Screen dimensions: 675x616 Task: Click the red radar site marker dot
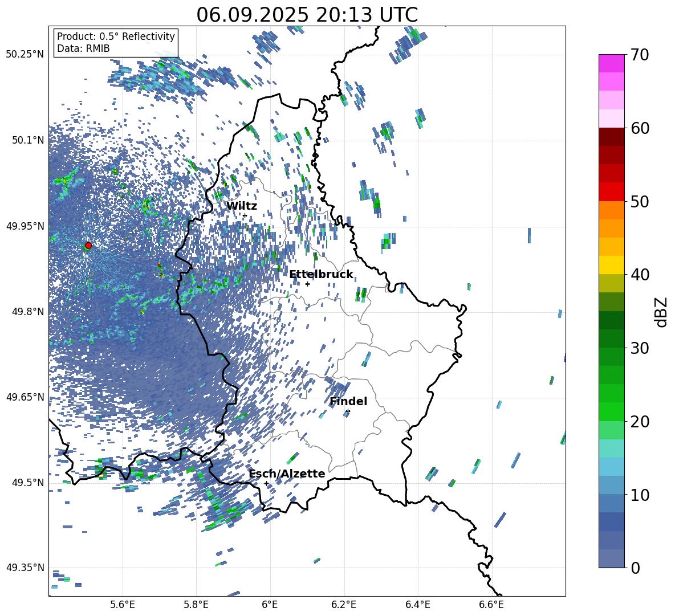coord(88,246)
